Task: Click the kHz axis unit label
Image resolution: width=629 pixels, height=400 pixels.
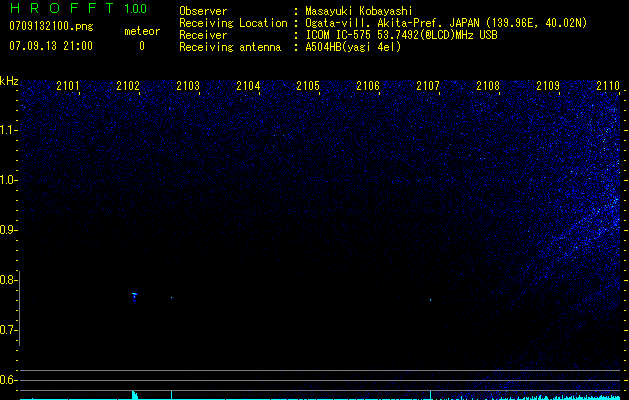Action: click(9, 81)
